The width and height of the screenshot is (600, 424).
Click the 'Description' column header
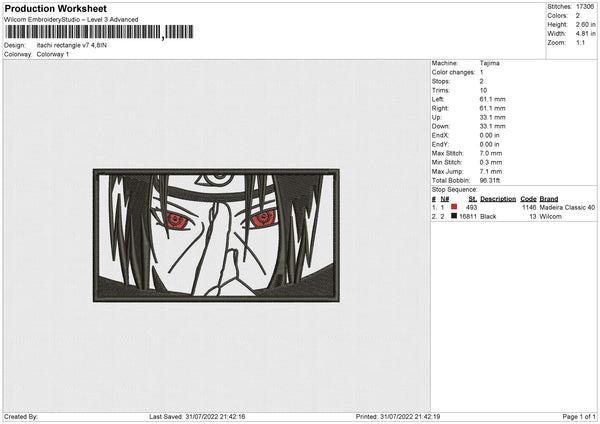498,199
